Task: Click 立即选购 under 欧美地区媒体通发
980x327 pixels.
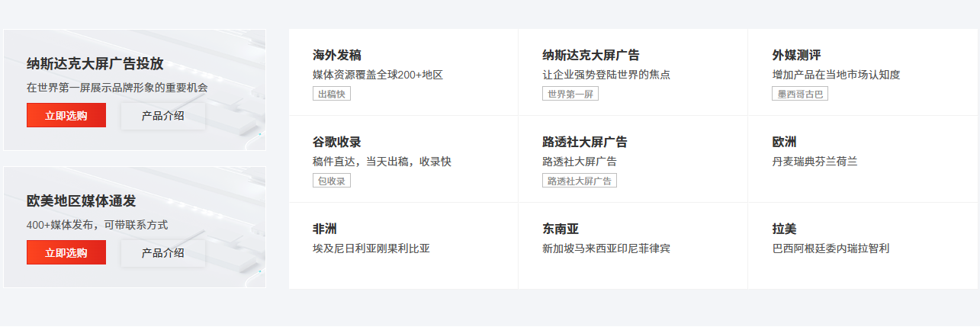Action: [x=66, y=253]
